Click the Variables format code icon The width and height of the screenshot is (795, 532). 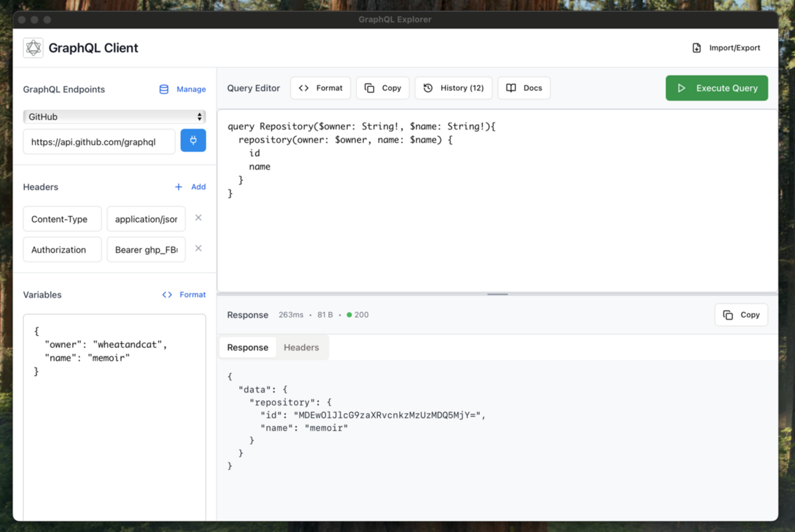(167, 295)
